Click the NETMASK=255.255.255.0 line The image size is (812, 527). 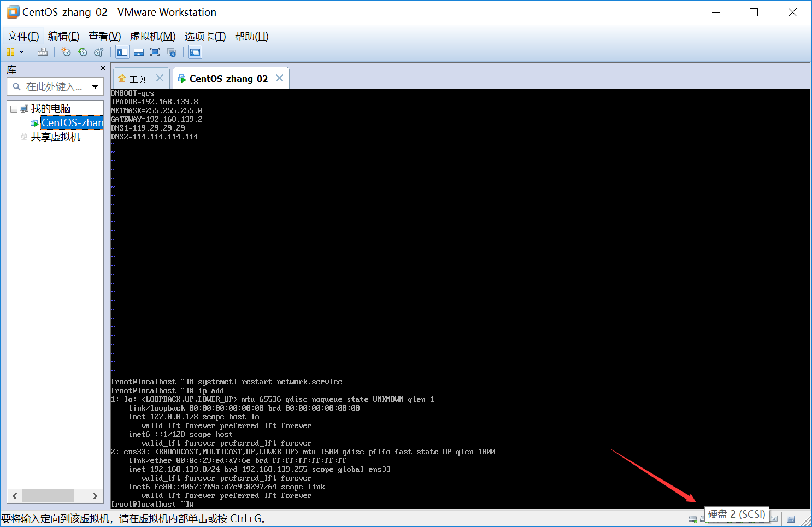coord(157,110)
